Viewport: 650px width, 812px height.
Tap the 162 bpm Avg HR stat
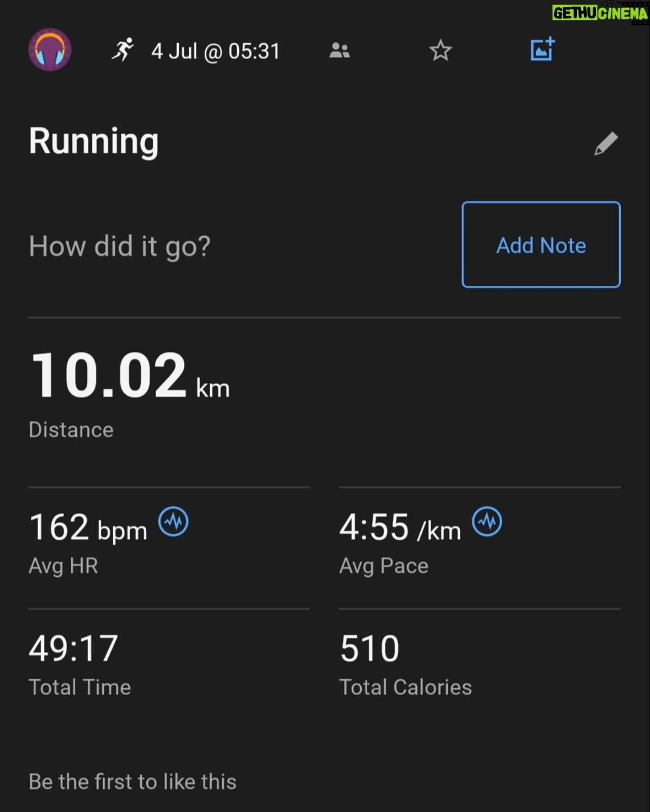point(109,542)
